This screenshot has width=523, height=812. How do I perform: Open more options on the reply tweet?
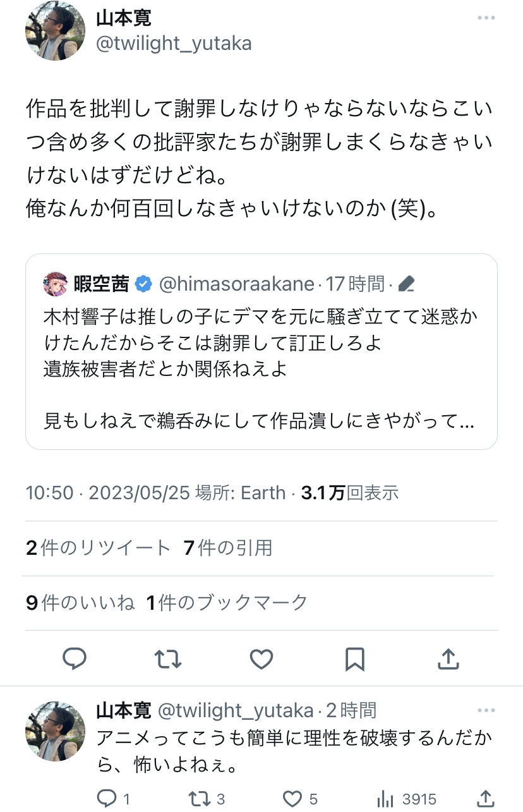pos(486,709)
